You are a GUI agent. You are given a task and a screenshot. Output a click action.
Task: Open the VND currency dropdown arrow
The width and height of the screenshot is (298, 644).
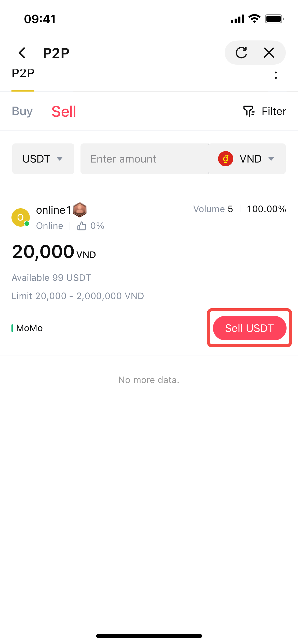(271, 159)
